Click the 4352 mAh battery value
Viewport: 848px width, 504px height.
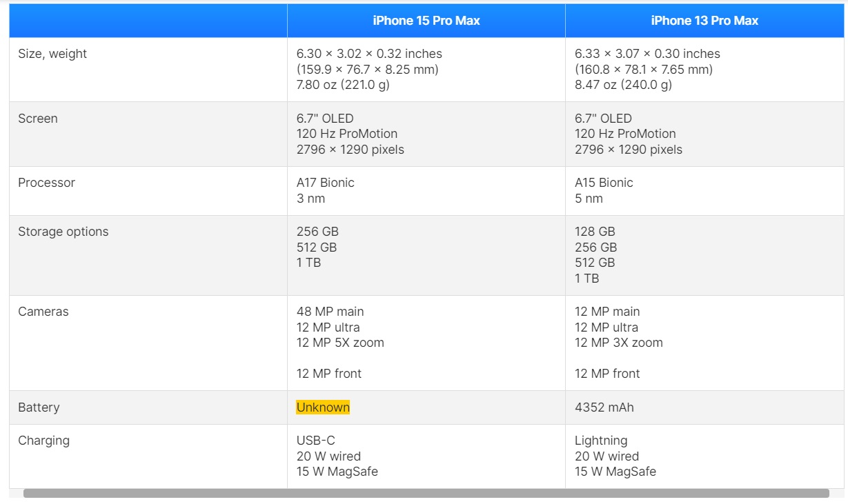(x=604, y=407)
